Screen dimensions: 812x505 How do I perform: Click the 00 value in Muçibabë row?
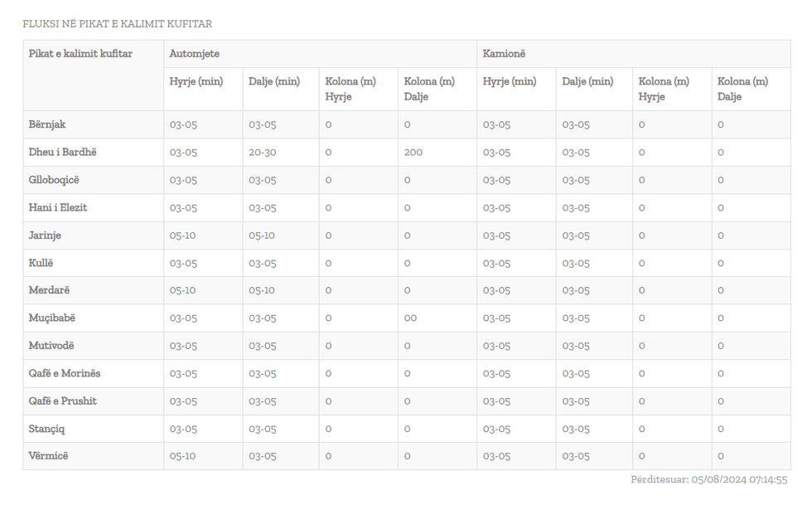pyautogui.click(x=410, y=318)
